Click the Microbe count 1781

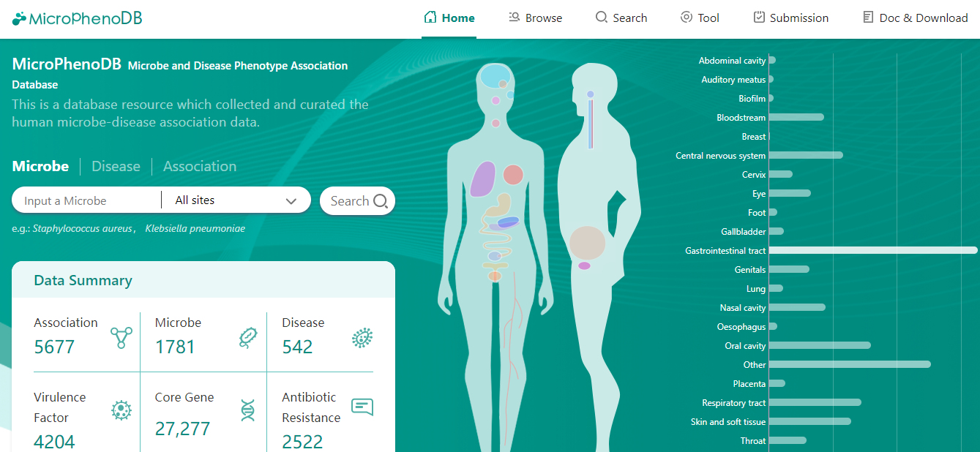click(x=175, y=347)
